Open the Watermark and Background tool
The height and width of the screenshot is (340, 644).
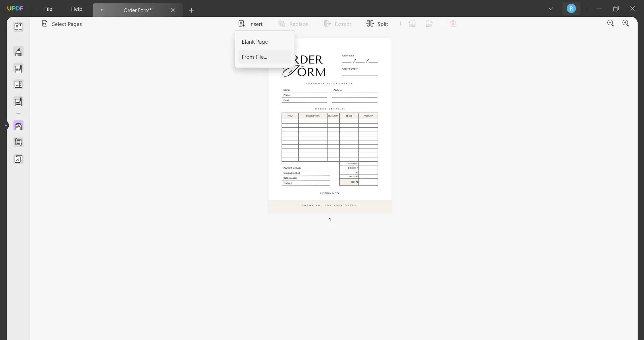coord(18,159)
